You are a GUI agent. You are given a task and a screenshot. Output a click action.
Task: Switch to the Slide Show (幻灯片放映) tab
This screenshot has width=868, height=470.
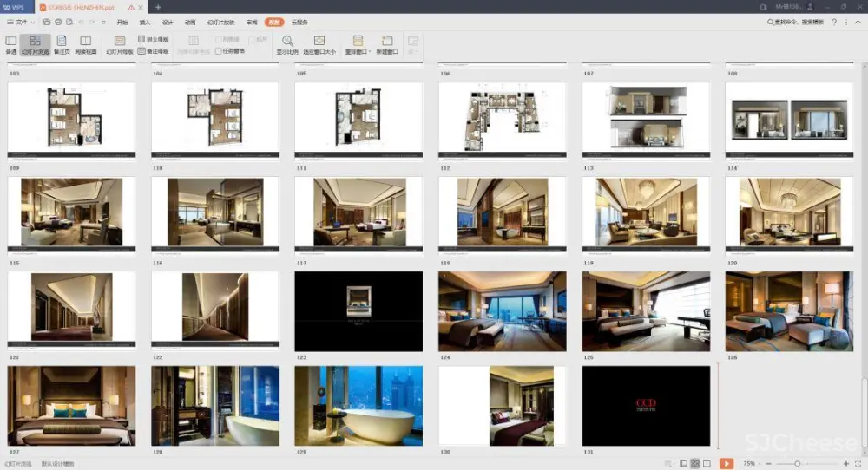point(220,22)
